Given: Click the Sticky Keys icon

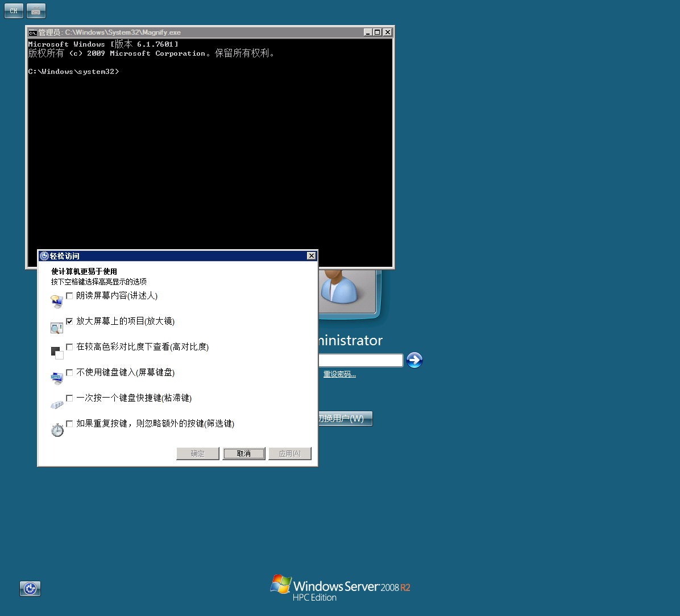Looking at the screenshot, I should [57, 405].
